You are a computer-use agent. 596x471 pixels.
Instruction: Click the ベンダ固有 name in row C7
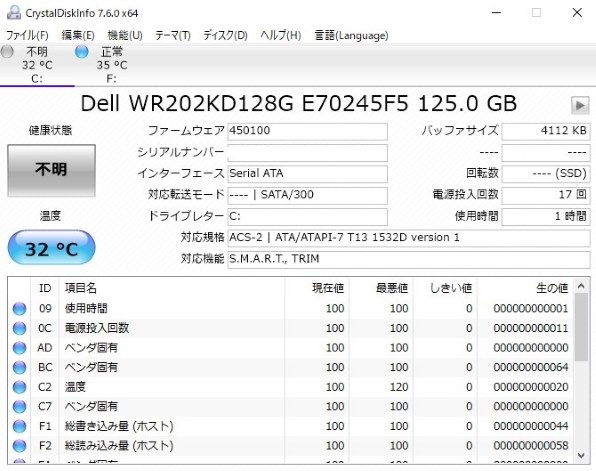click(91, 406)
